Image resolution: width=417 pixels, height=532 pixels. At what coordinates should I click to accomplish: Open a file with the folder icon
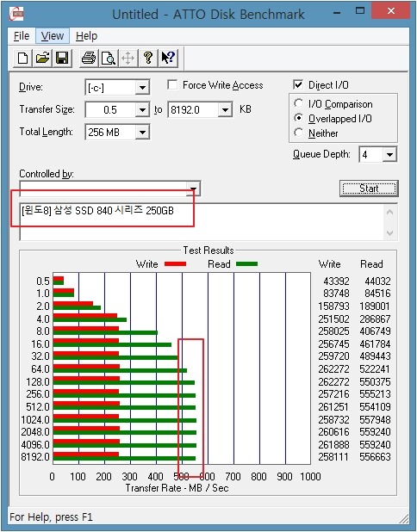tap(42, 58)
